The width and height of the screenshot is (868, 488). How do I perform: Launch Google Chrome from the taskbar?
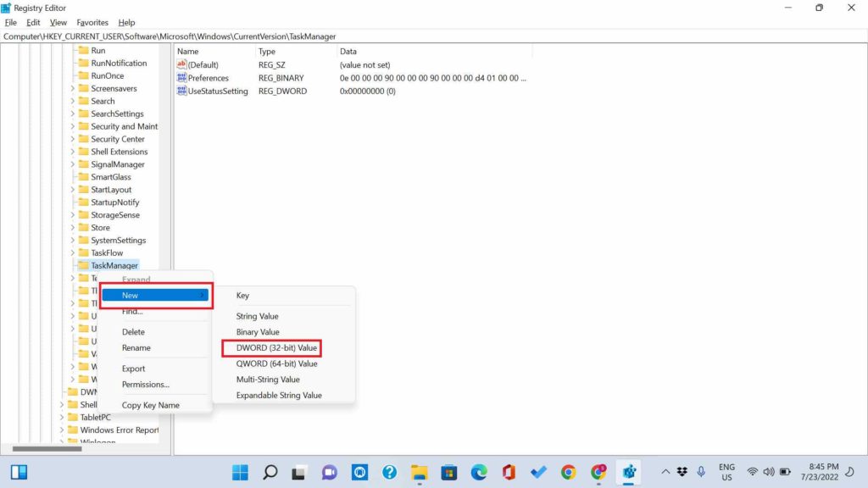pyautogui.click(x=569, y=472)
